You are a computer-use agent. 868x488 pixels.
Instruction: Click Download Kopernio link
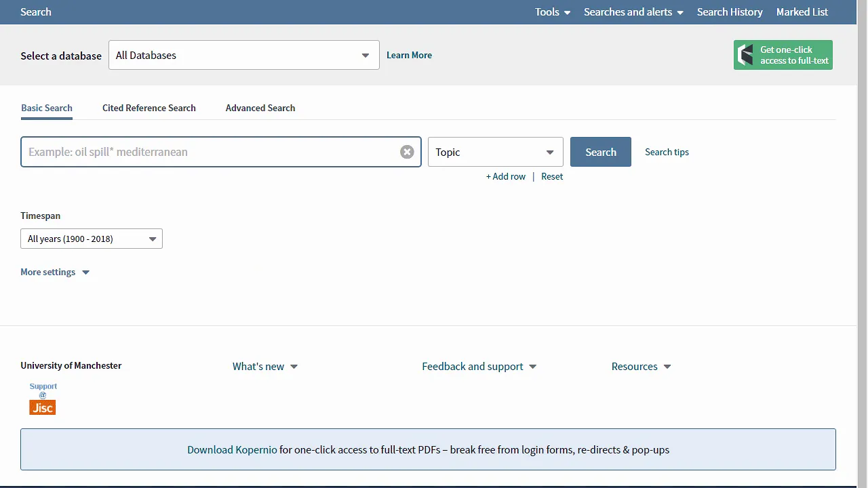click(232, 449)
